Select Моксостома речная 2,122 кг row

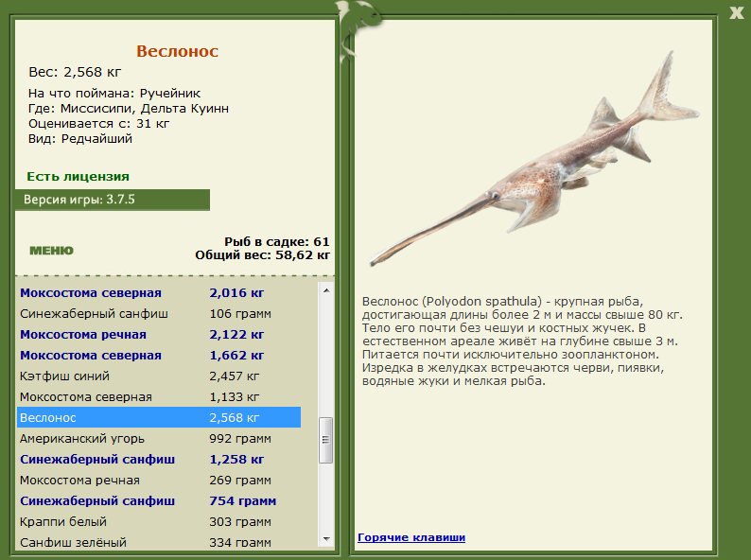[159, 334]
